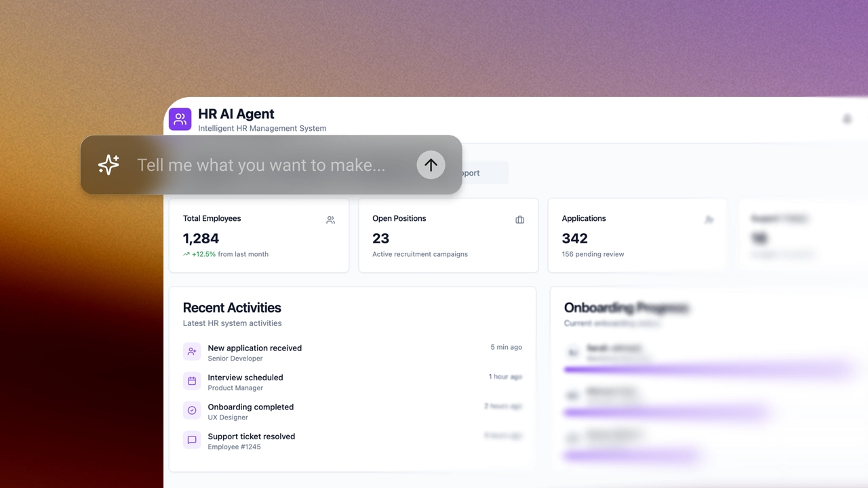Click 'Intelligent HR Management System' subtitle
This screenshot has height=488, width=868.
click(262, 128)
